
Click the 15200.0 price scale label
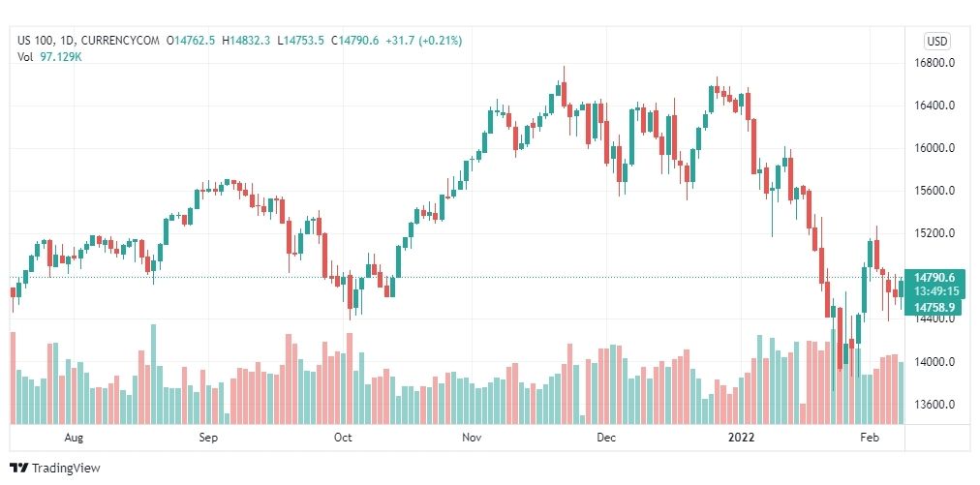pyautogui.click(x=934, y=233)
